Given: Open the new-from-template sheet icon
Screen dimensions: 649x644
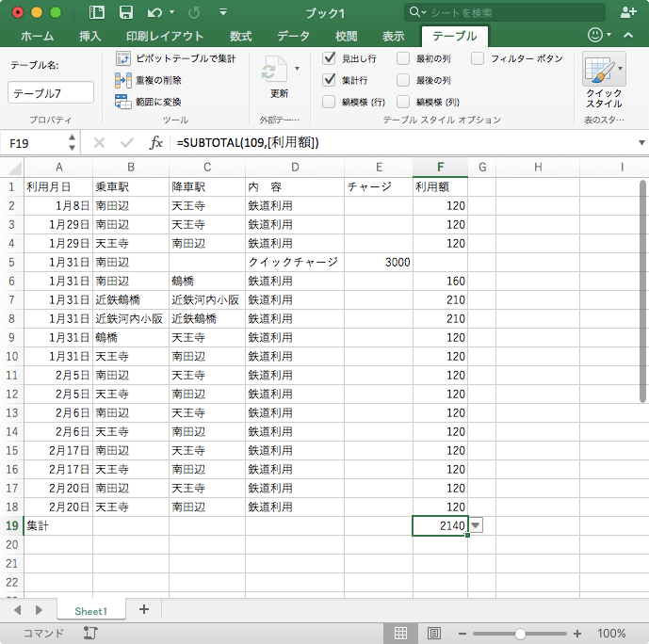Looking at the screenshot, I should point(97,12).
